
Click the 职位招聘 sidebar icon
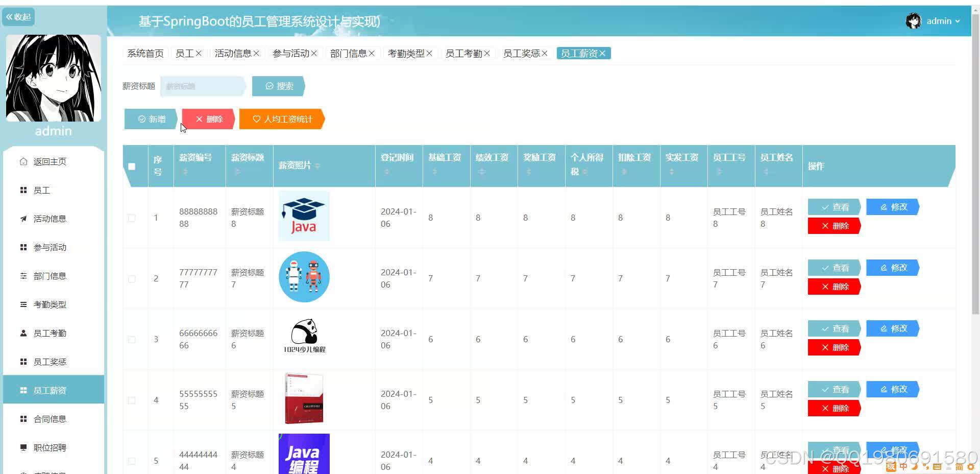(x=23, y=447)
